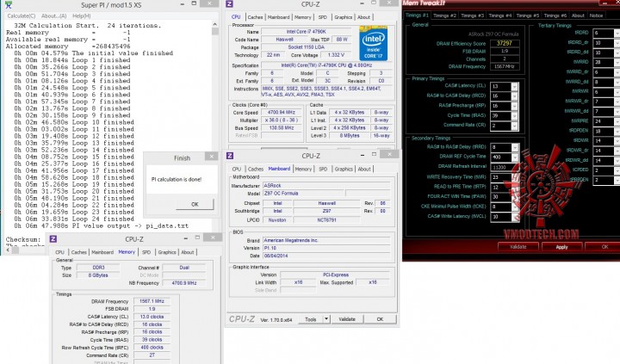
Task: Expand RAS# to RAS# Delay (tRRD) dropdown
Action: pos(514,147)
